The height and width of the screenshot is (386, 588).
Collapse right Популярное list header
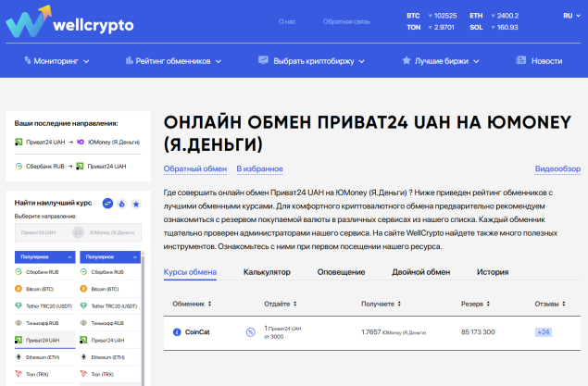click(110, 257)
